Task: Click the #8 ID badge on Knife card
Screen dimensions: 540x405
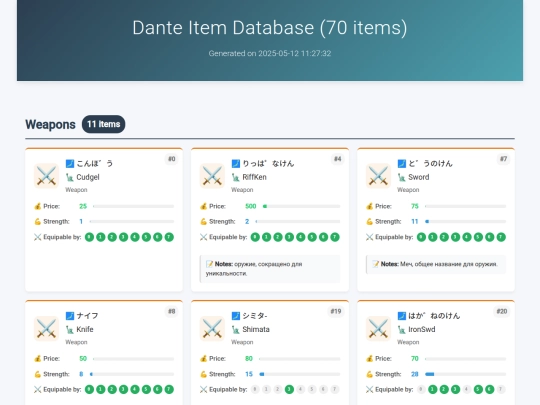Action: point(172,311)
